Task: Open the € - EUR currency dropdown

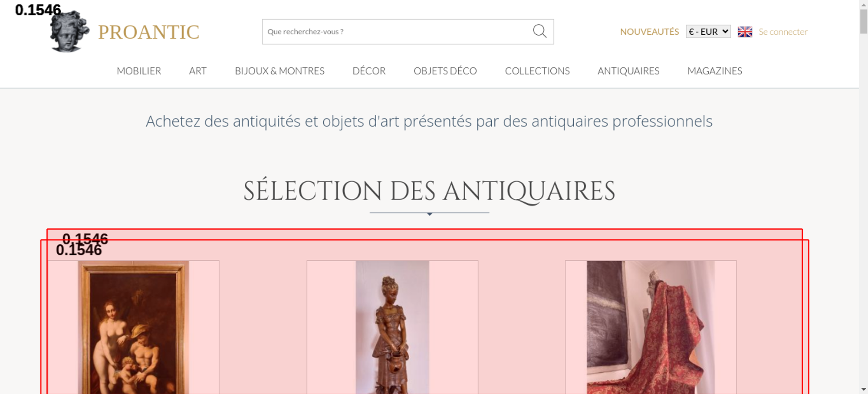Action: click(x=708, y=32)
